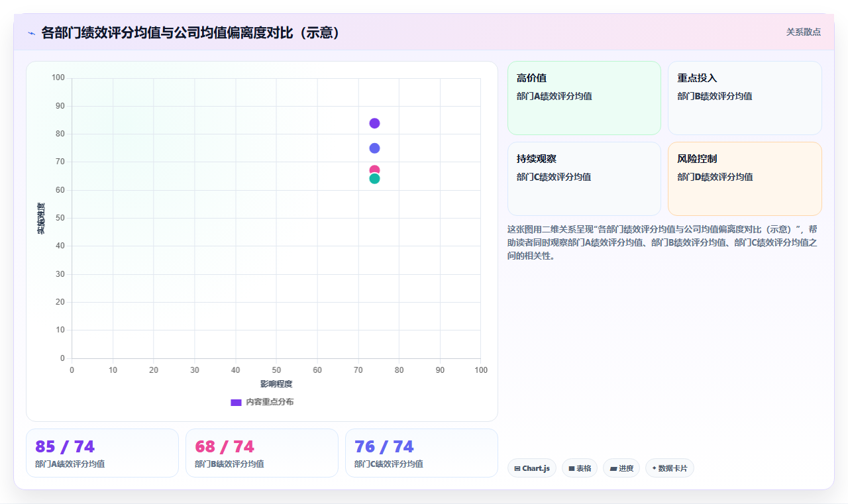Click the purple 内容重点分布 legend swatch
Screen dimensions: 848x504
tap(236, 402)
